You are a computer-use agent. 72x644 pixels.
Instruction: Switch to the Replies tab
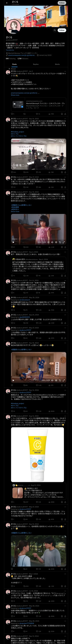coord(36,64)
